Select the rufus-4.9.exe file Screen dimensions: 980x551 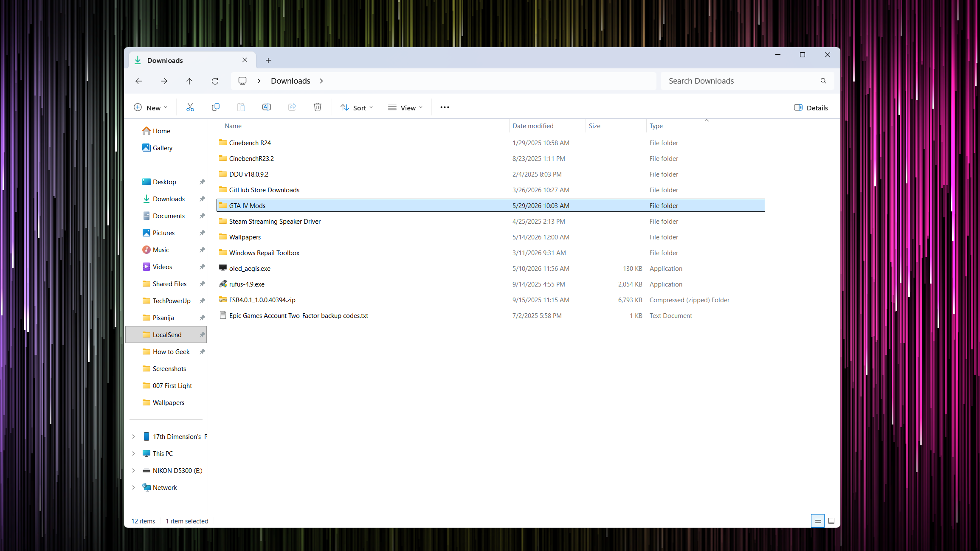(x=490, y=284)
